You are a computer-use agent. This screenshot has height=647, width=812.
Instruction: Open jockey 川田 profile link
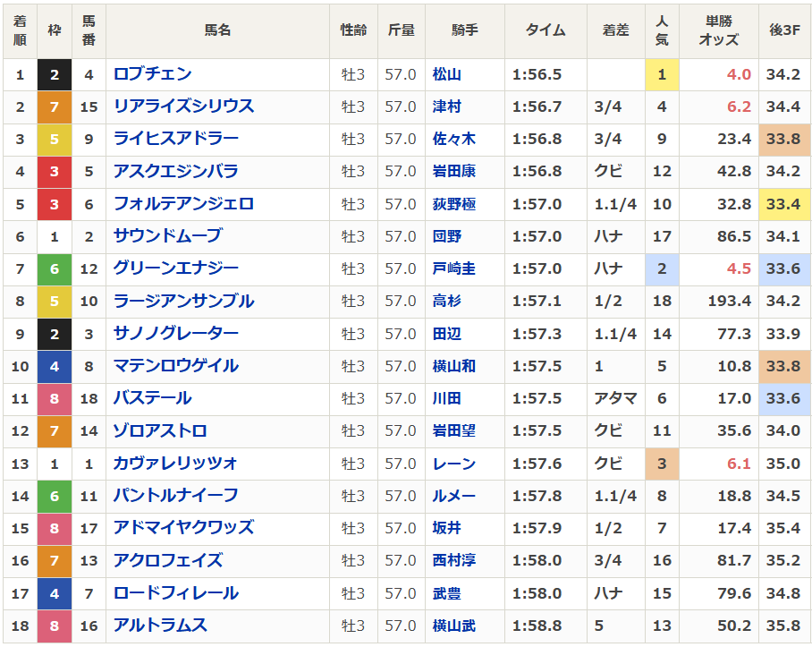[x=447, y=398]
